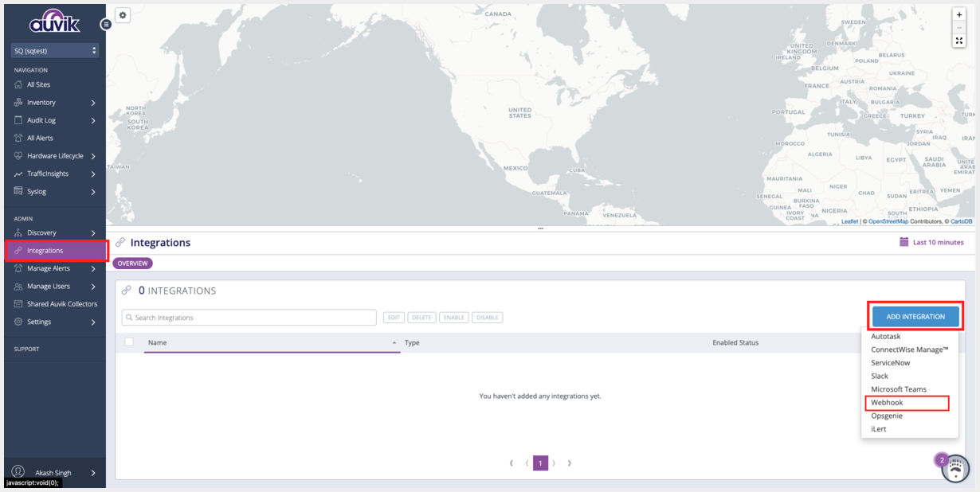Screen dimensions: 980x492
Task: Open the Inventory section icon in sidebar
Action: 18,102
